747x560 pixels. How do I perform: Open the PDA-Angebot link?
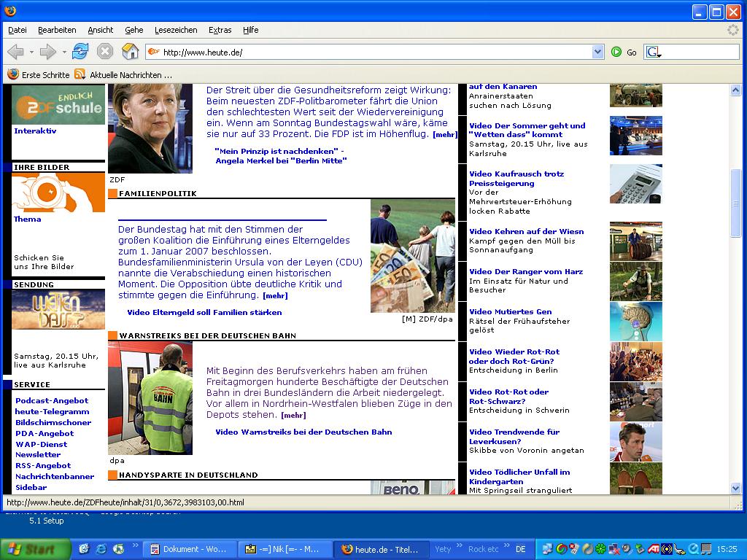[x=44, y=434]
